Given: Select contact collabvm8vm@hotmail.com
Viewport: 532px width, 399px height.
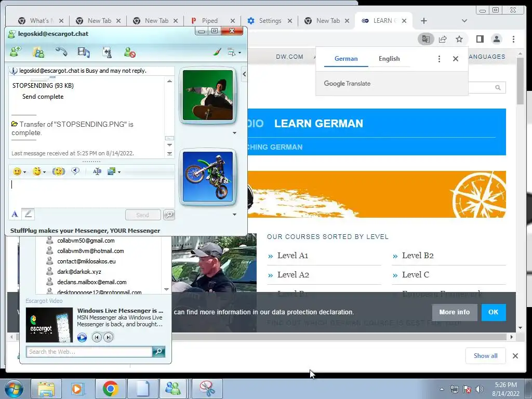Looking at the screenshot, I should pos(90,251).
